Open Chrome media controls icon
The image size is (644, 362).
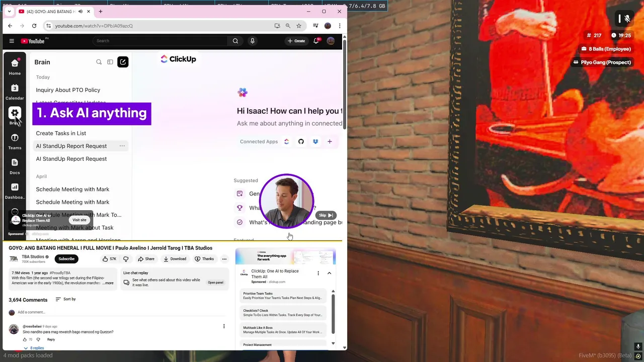coord(315,26)
